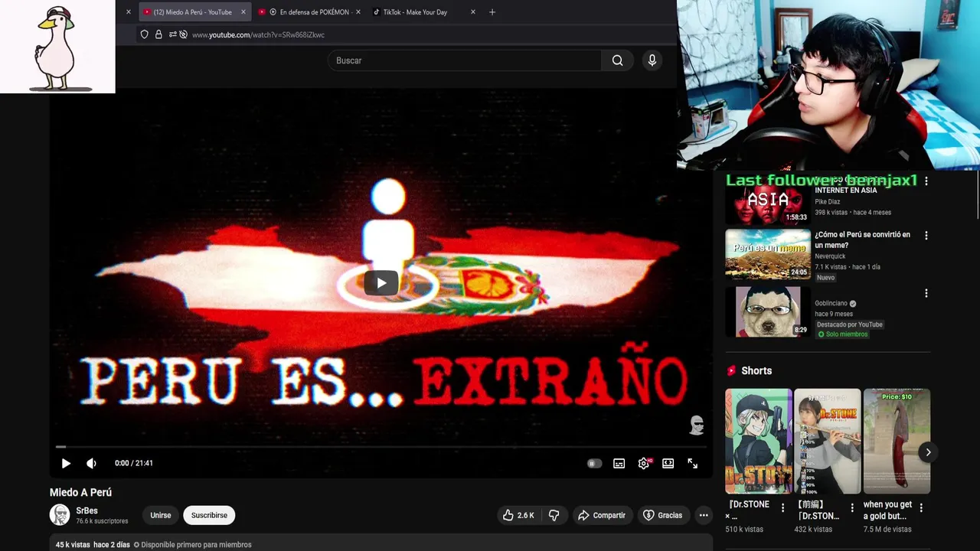Enter fullscreen mode

(x=692, y=463)
